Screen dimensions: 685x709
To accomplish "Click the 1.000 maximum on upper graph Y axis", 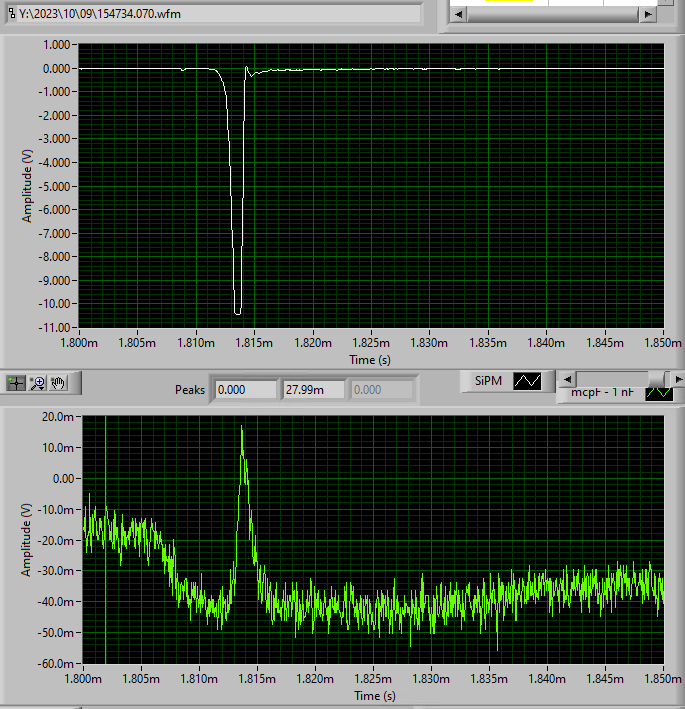I will tap(56, 45).
